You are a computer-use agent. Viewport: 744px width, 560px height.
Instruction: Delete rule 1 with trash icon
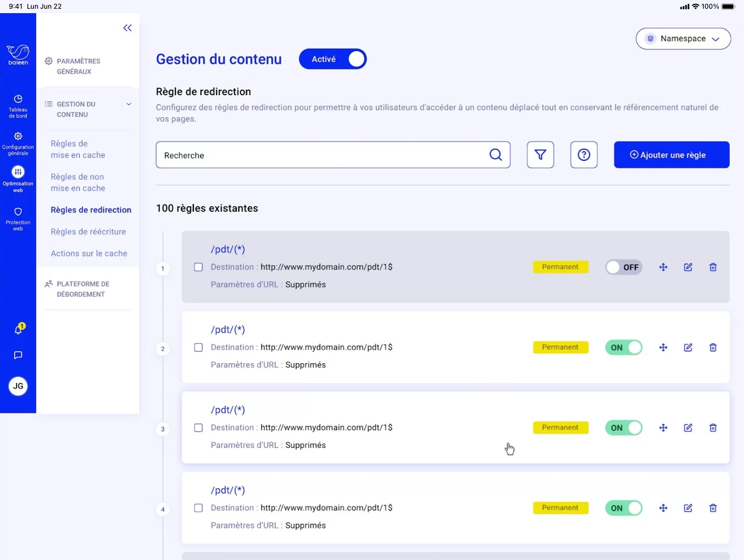713,267
